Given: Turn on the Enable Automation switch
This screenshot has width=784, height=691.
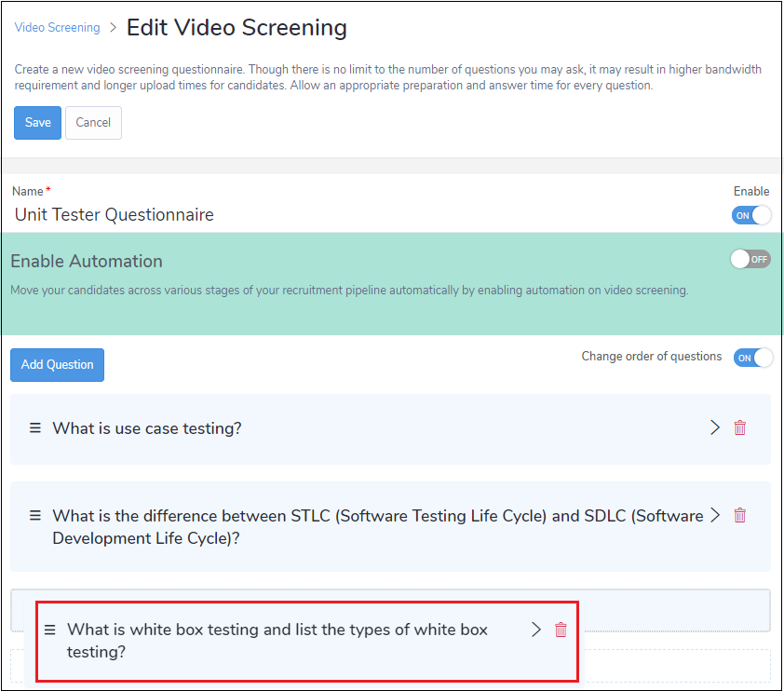Looking at the screenshot, I should click(x=750, y=259).
